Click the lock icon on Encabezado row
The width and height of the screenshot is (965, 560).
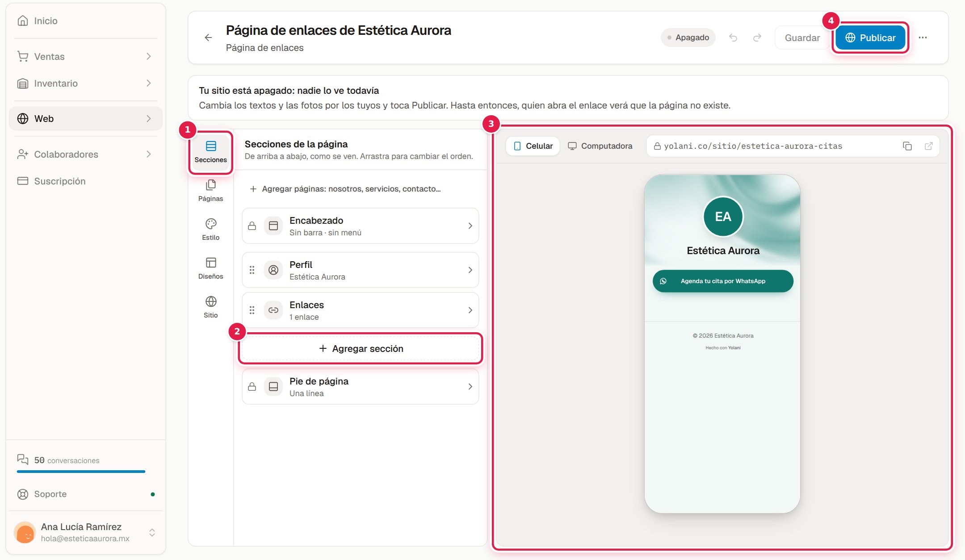coord(252,226)
